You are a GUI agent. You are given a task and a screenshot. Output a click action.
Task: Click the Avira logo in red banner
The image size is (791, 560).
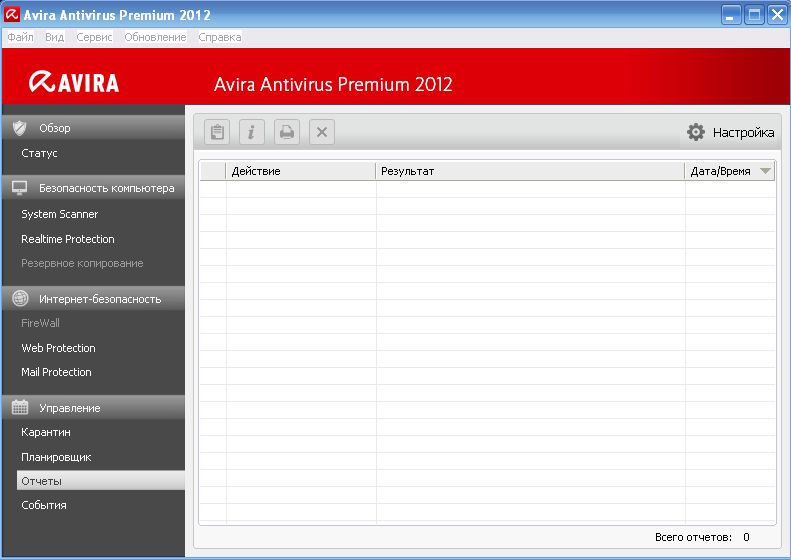74,82
